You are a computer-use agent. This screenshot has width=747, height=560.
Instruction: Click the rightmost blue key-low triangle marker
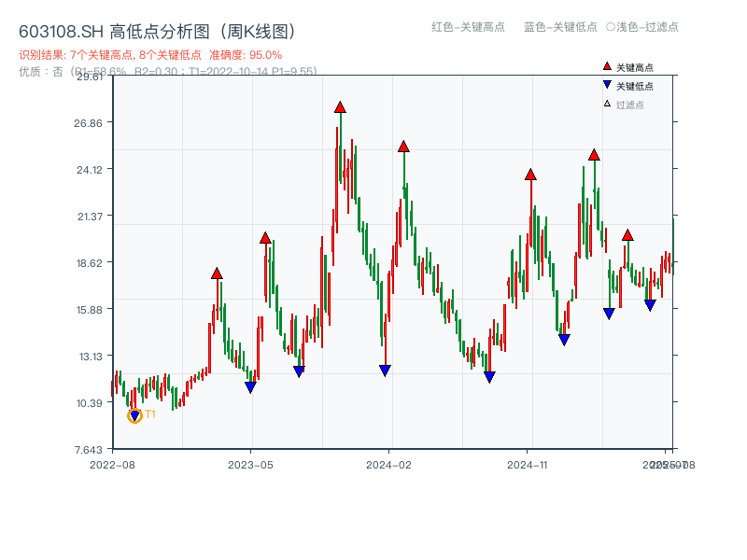click(x=651, y=305)
